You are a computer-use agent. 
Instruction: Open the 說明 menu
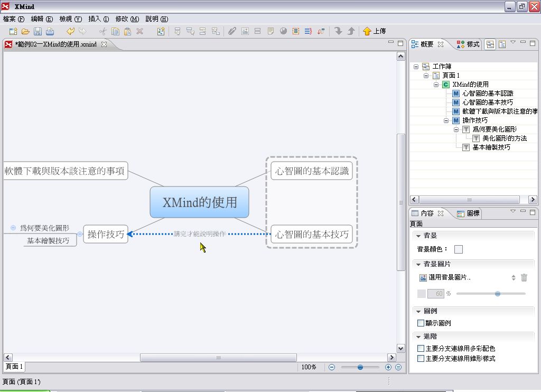pyautogui.click(x=157, y=19)
